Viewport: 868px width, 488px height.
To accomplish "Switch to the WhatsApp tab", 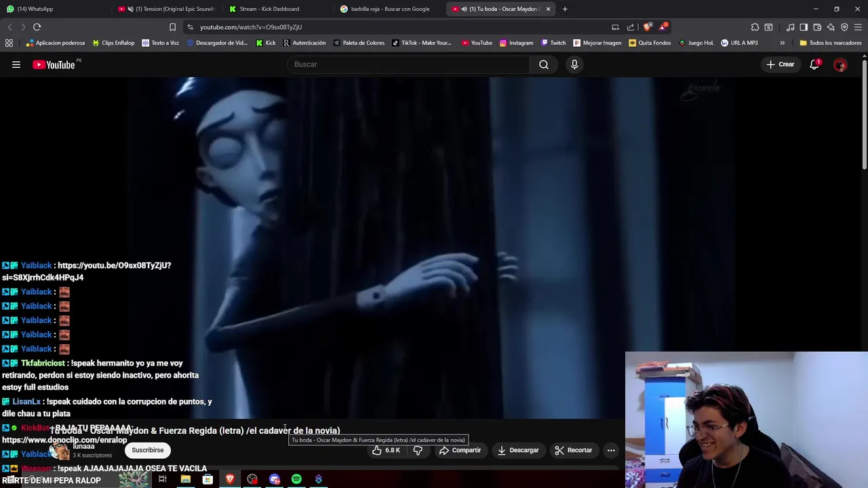I will tap(56, 9).
